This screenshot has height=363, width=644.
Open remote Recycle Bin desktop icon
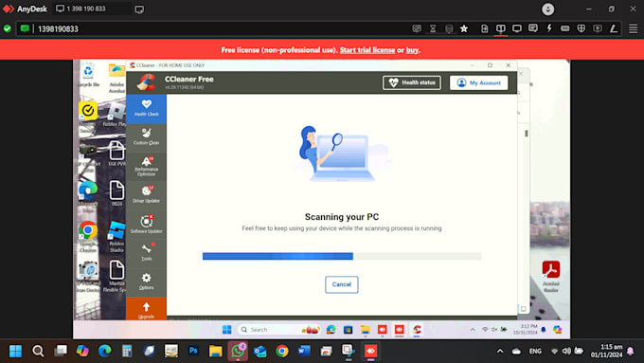[x=88, y=75]
